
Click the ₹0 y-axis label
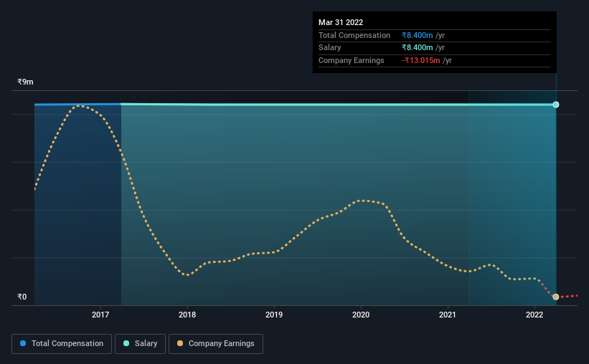[22, 297]
